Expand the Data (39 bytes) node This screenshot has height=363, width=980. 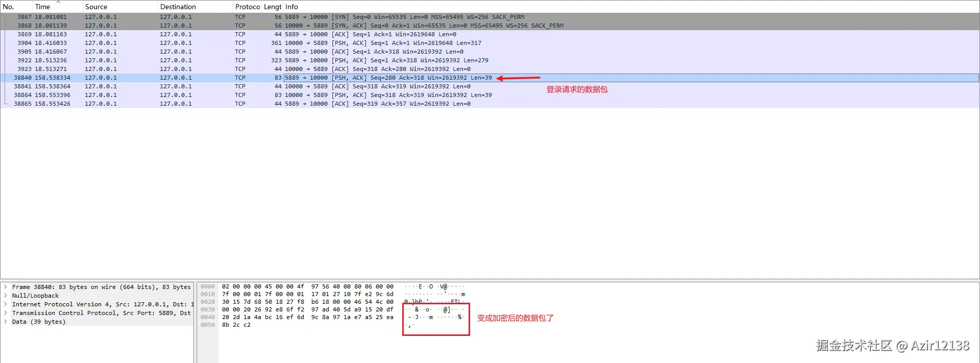[6, 322]
